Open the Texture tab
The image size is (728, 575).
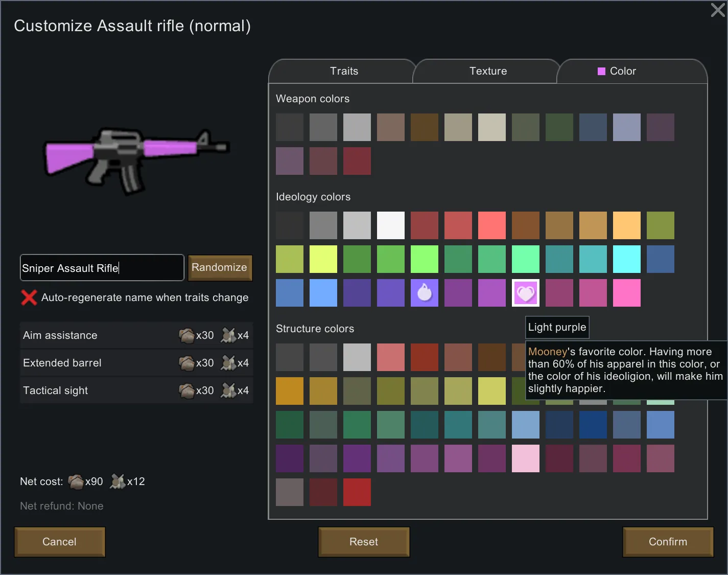pos(488,71)
